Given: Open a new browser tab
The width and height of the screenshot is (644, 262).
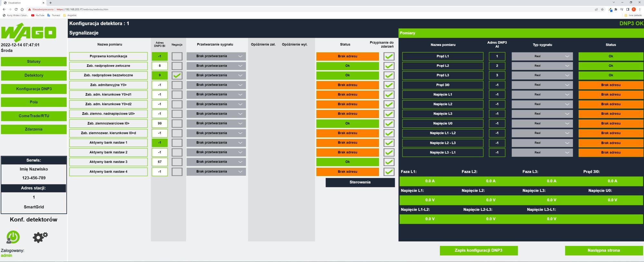Looking at the screenshot, I should coord(51,3).
